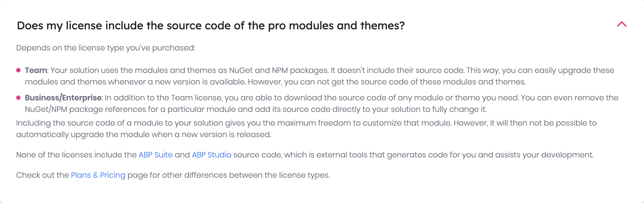Image resolution: width=644 pixels, height=203 pixels.
Task: Go to the Plans & Pricing page link
Action: coord(98,175)
